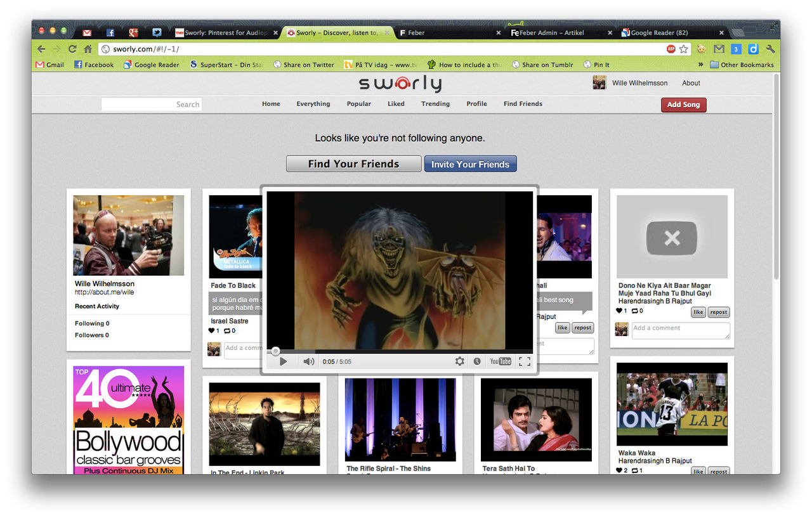Play the video in the popup player

point(284,361)
